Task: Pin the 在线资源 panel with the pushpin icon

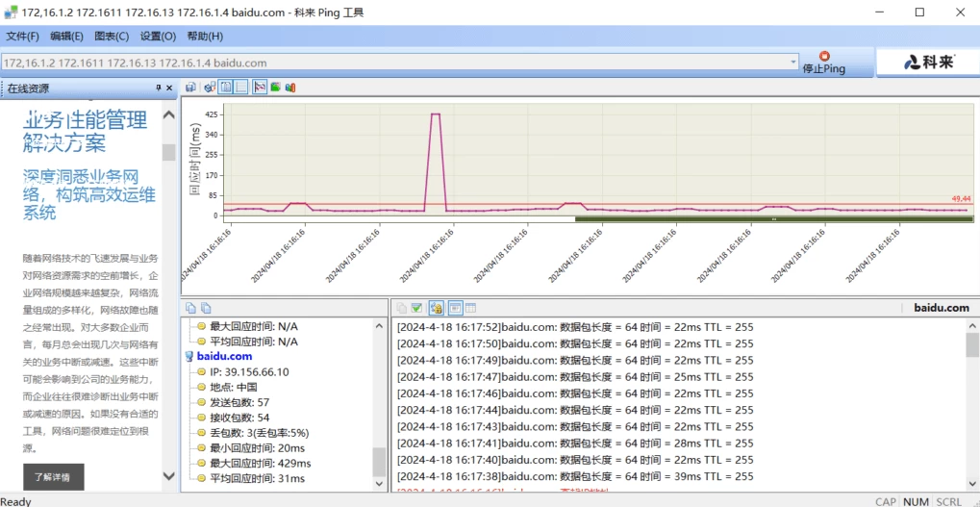Action: click(x=159, y=89)
